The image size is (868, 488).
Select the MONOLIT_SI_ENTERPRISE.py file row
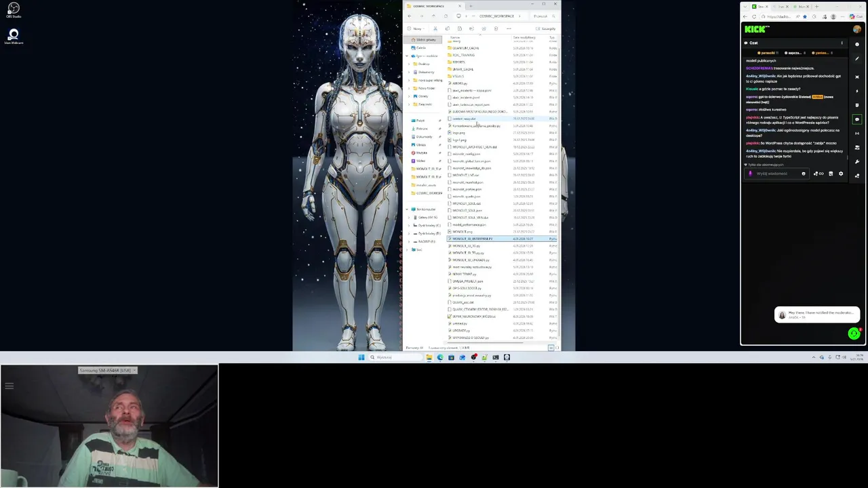point(500,239)
